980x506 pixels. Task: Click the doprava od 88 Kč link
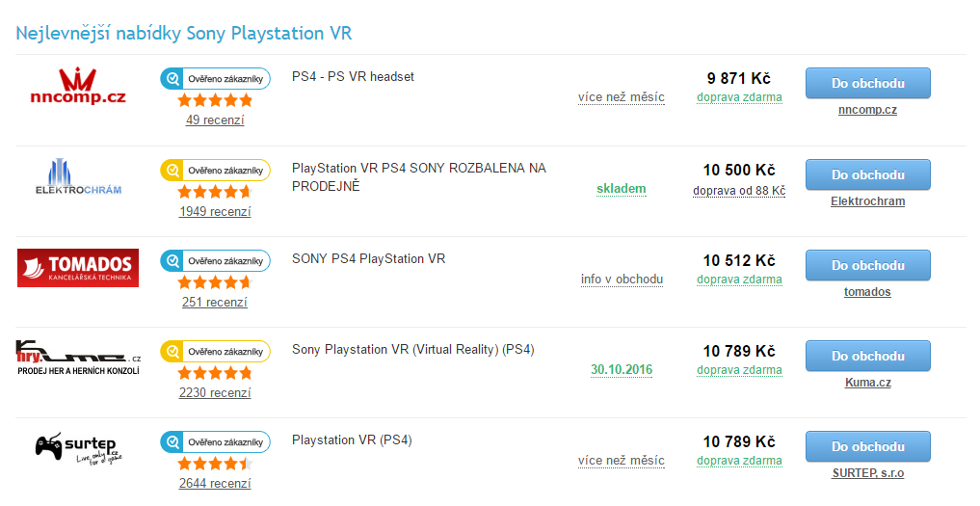coord(739,191)
